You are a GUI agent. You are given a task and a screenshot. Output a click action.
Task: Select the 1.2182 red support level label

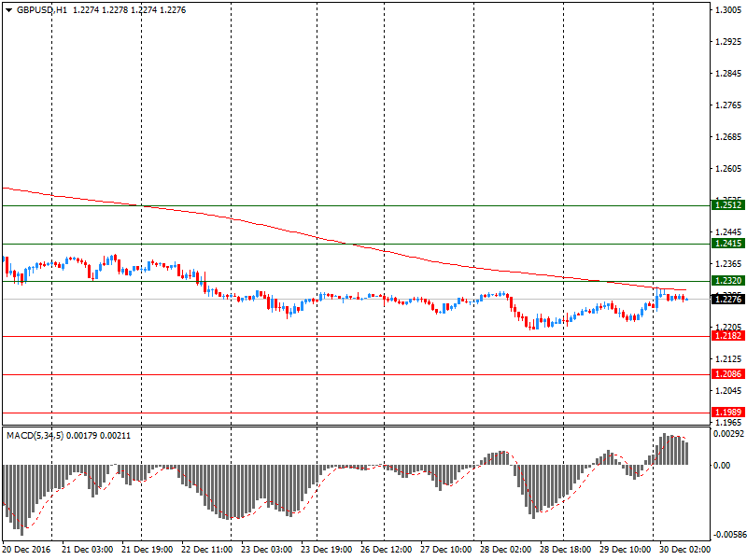[x=728, y=336]
